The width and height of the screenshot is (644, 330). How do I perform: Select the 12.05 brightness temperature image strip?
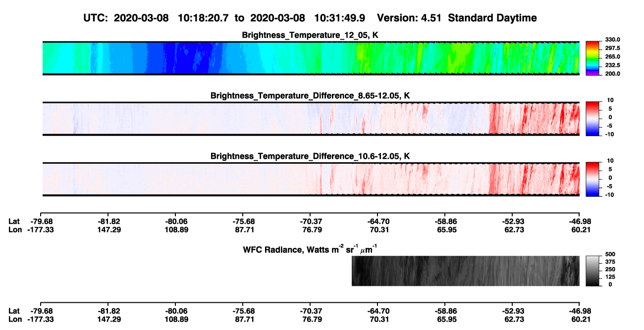[x=311, y=58]
